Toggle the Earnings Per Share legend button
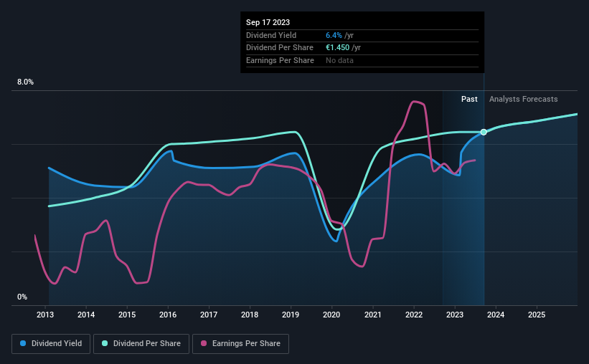The image size is (589, 364). click(x=240, y=344)
